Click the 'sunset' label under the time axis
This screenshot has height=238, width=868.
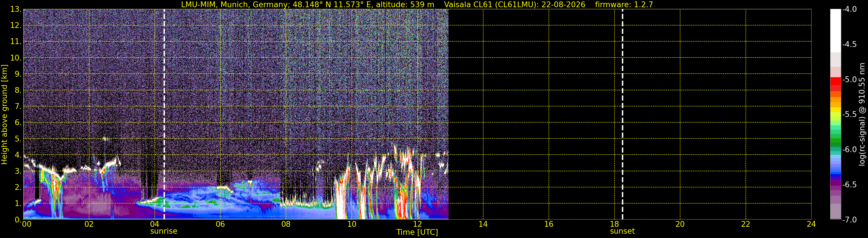coord(622,231)
